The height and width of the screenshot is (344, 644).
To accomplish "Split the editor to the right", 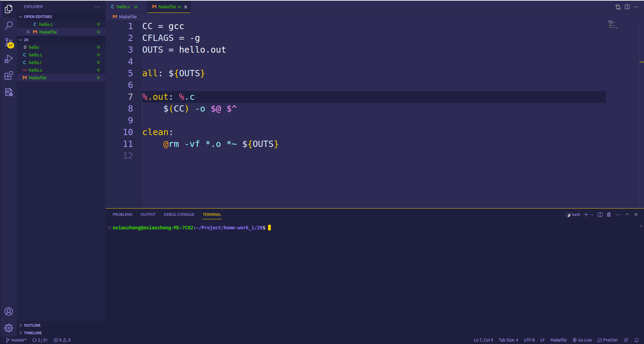I will (x=627, y=7).
